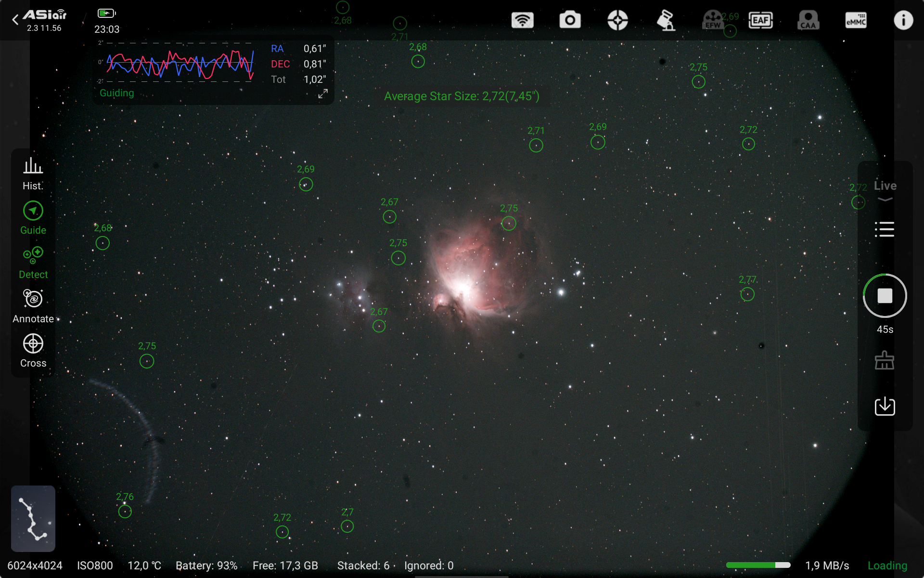Click the Loading status text

coord(887,565)
